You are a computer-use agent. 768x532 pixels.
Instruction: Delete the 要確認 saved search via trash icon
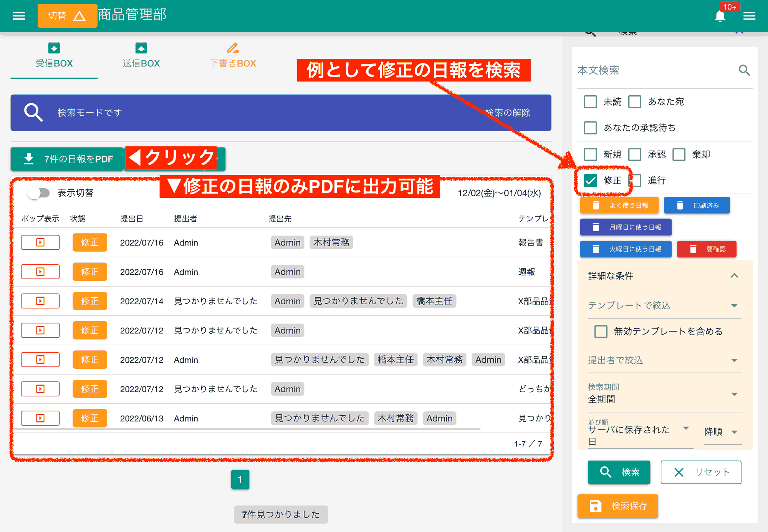[693, 249]
